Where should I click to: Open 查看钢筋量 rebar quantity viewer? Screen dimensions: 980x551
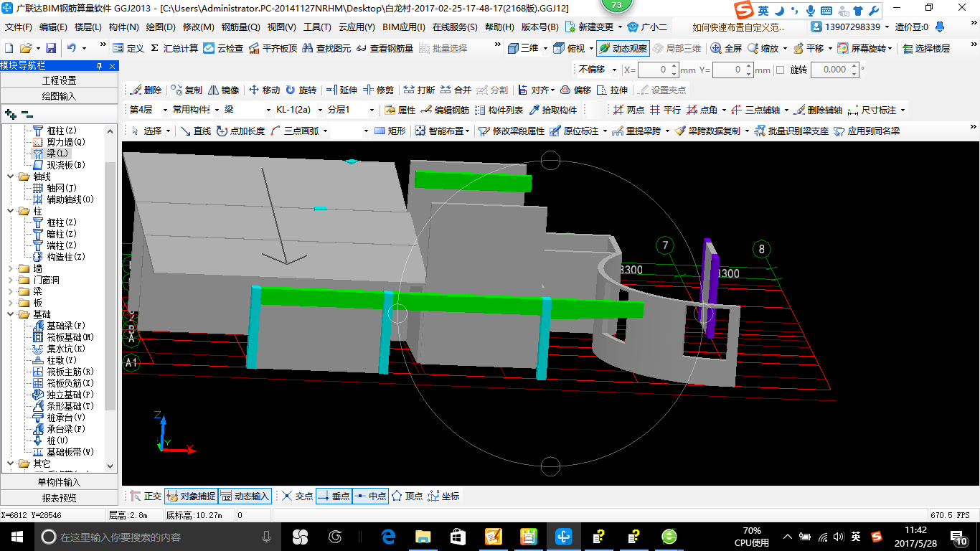(x=384, y=48)
